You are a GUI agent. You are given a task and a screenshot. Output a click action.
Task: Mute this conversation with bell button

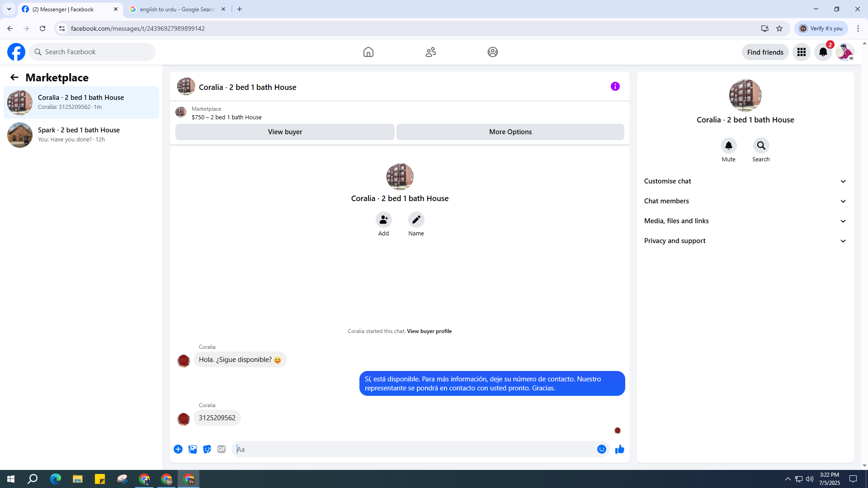[728, 145]
